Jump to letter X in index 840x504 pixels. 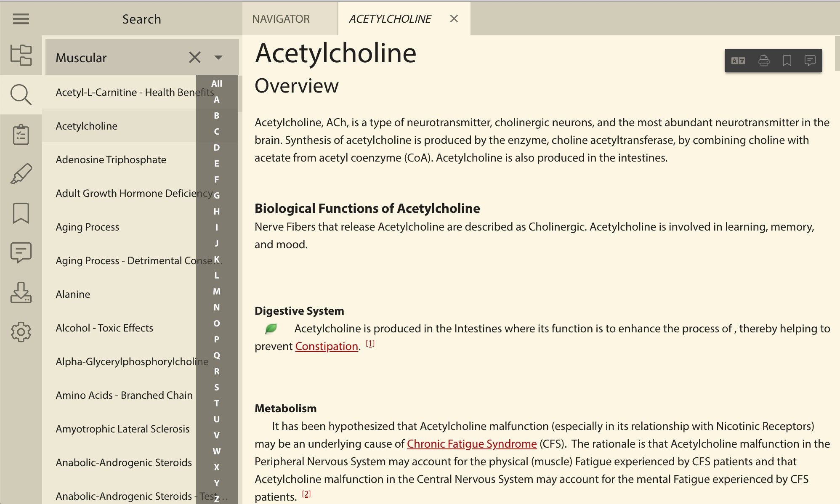(217, 467)
